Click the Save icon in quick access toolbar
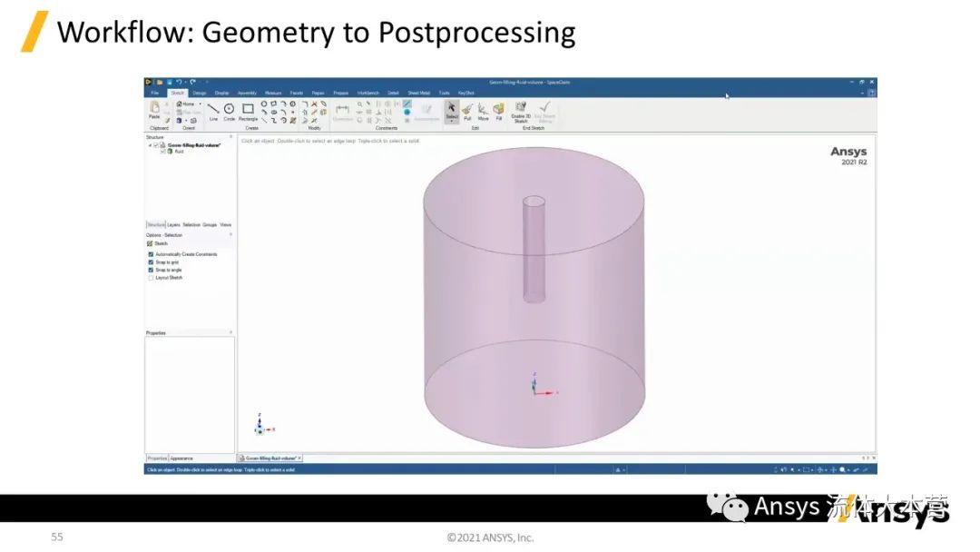The height and width of the screenshot is (552, 980). click(x=170, y=82)
